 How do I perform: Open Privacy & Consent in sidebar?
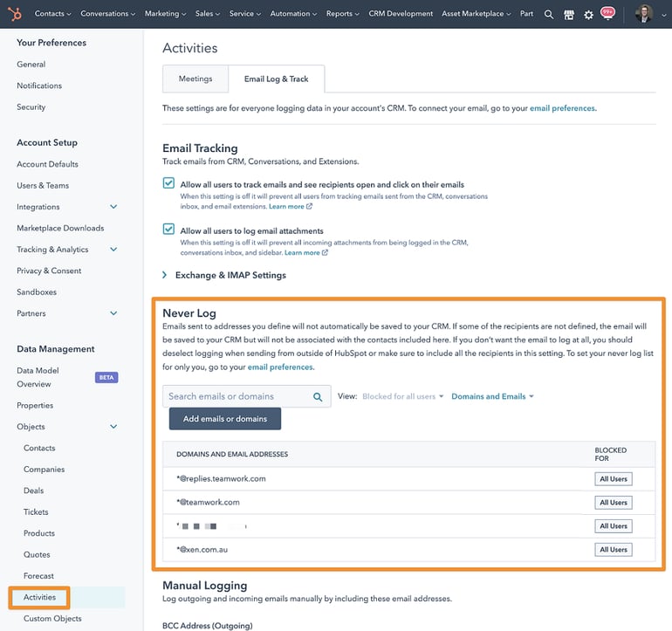(49, 271)
